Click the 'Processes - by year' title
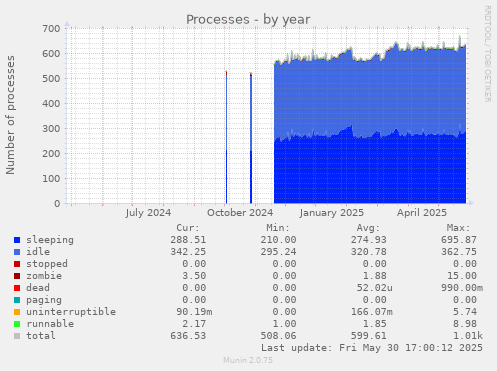The image size is (497, 371). coord(248,20)
